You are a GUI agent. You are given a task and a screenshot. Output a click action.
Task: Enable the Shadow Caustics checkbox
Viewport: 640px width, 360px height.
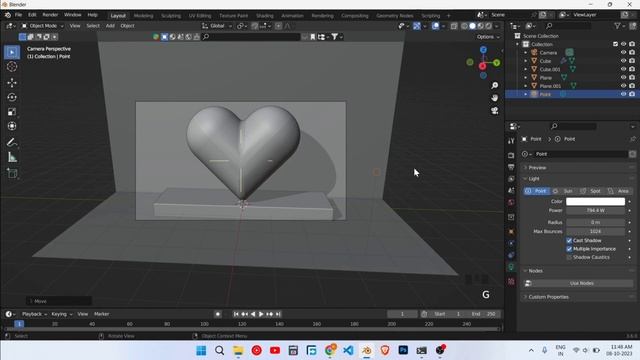point(569,258)
